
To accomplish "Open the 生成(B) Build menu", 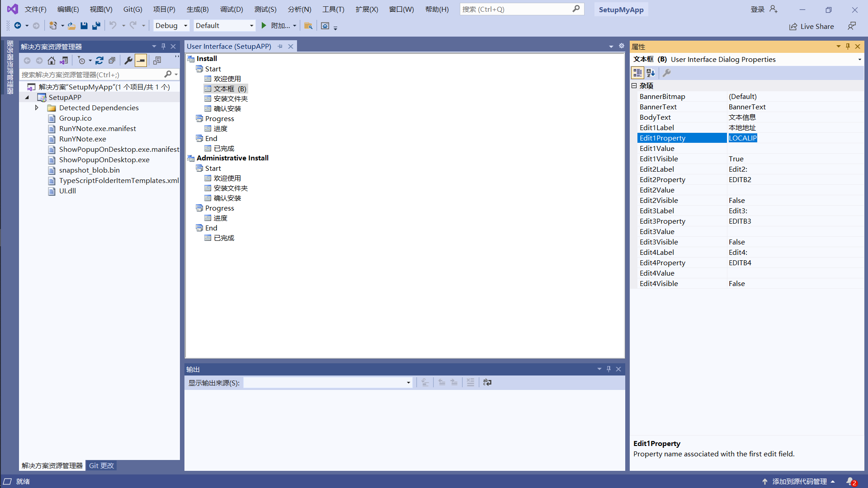I will pyautogui.click(x=198, y=9).
